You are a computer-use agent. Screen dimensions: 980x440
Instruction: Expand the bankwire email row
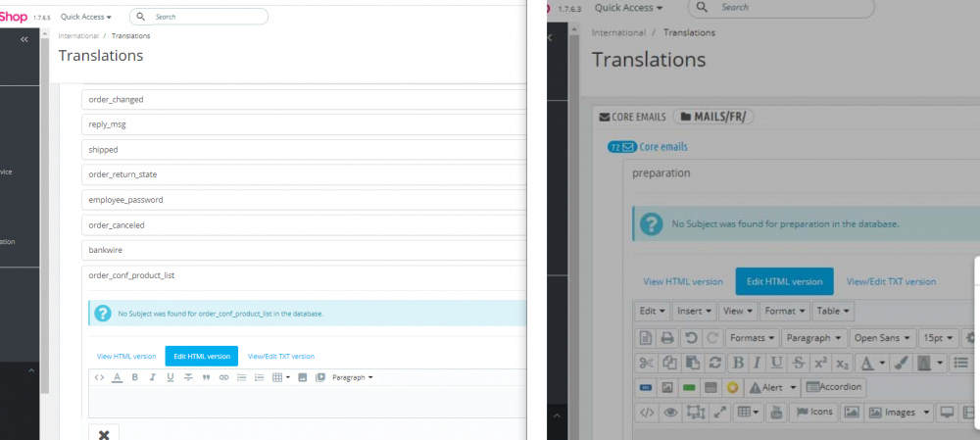coord(304,249)
